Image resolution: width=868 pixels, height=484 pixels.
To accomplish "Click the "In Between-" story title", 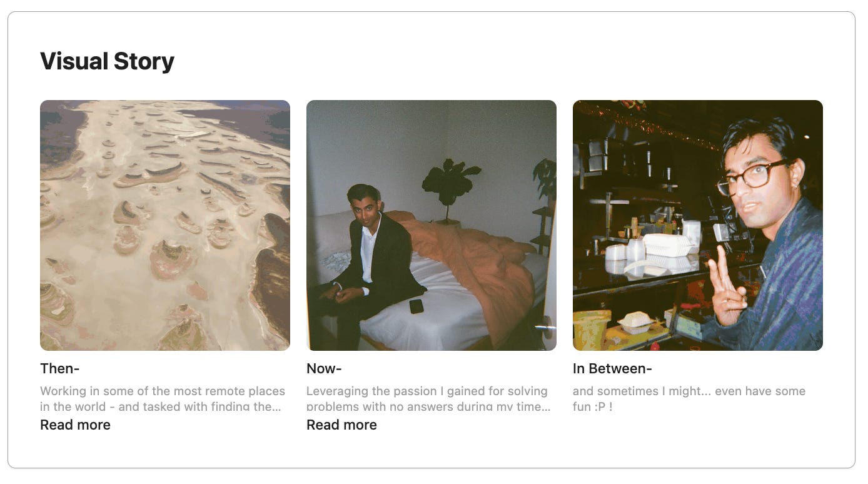I will click(612, 368).
